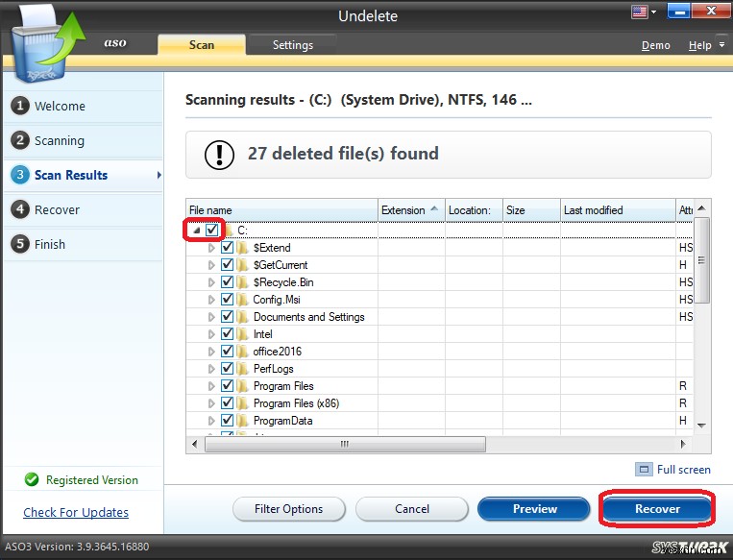Uncheck the $Extend folder checkbox

(x=227, y=248)
